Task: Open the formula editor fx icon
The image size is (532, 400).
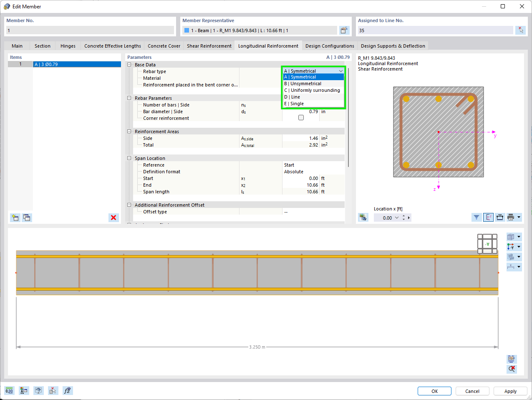Action: pyautogui.click(x=68, y=390)
